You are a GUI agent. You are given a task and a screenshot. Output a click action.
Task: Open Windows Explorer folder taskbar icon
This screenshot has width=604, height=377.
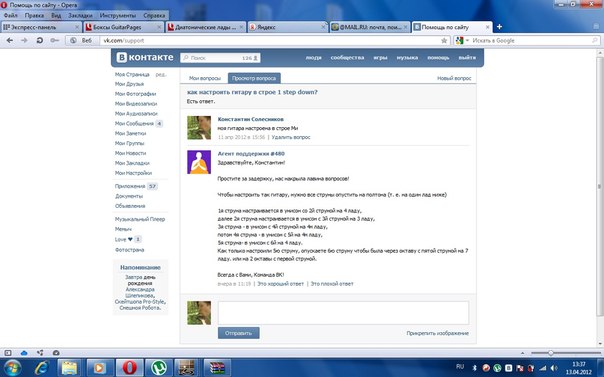click(70, 368)
